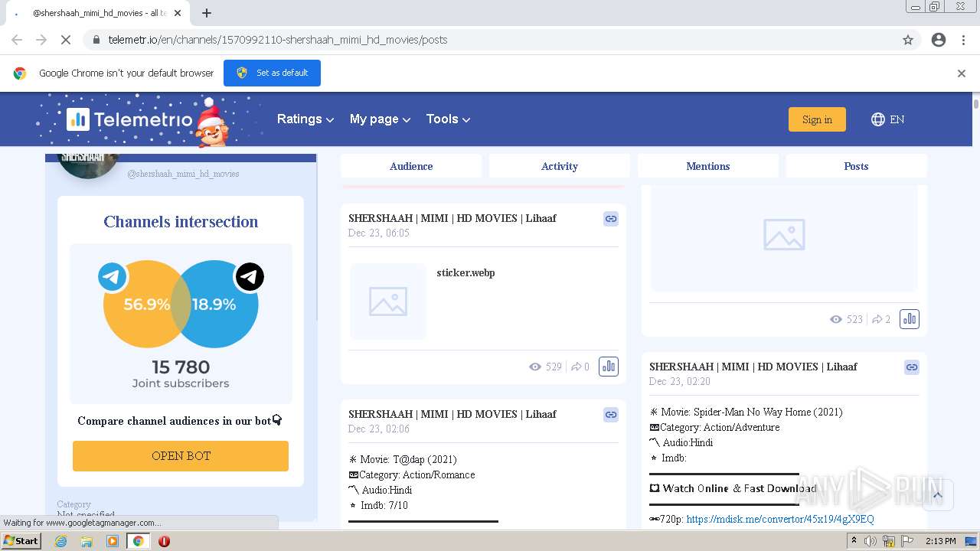The width and height of the screenshot is (980, 551).
Task: Click the blue Telegram icon on orange circle
Action: tap(113, 277)
